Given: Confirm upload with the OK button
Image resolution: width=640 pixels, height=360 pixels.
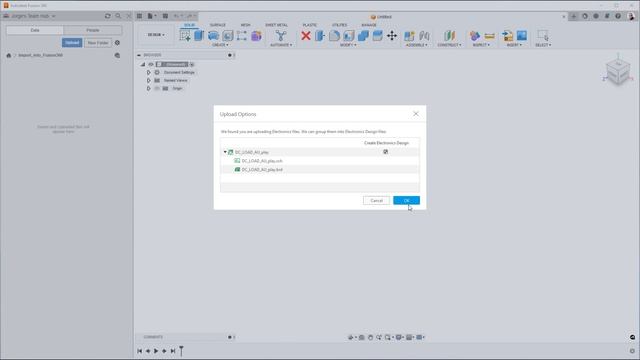Looking at the screenshot, I should pos(406,200).
